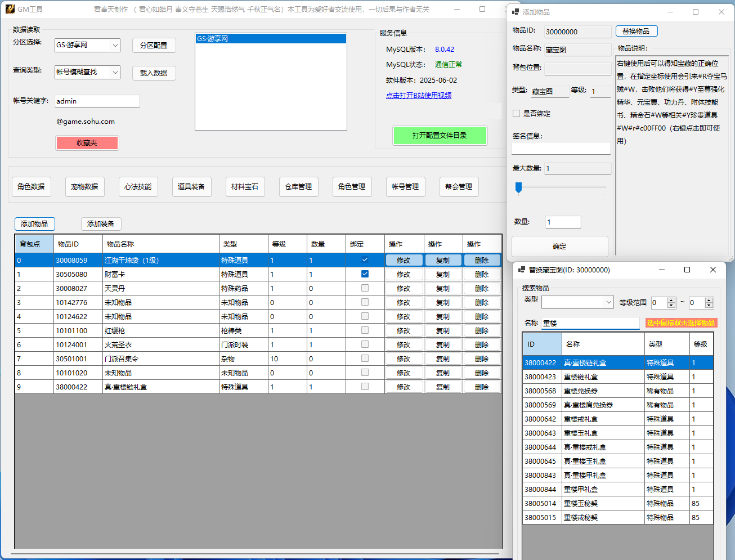The width and height of the screenshot is (735, 560).
Task: Expand the 查询类型 dropdown
Action: (115, 72)
